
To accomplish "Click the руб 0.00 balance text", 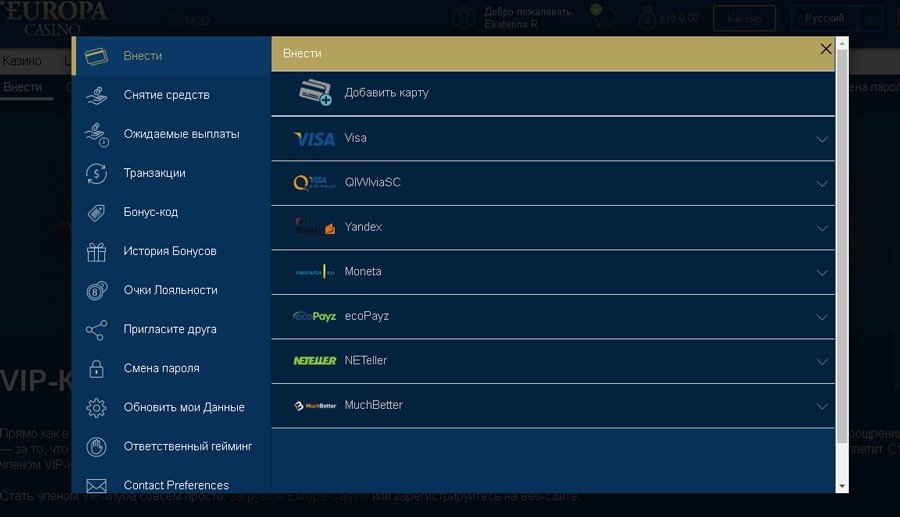I will [679, 18].
